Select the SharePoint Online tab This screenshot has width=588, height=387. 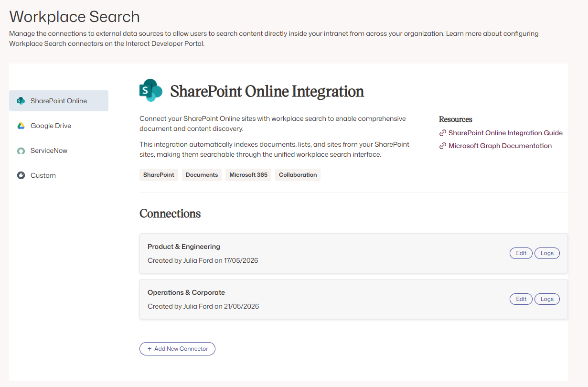tap(59, 101)
